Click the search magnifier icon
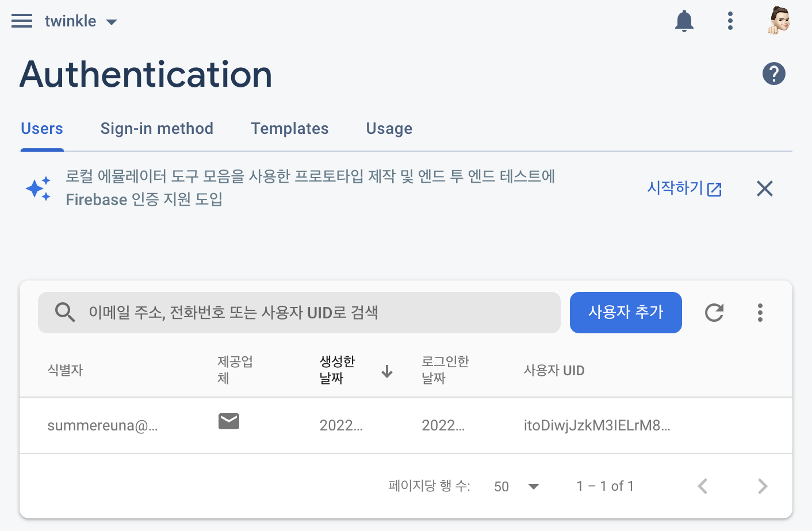Screen dimensions: 812x531 pyautogui.click(x=65, y=313)
